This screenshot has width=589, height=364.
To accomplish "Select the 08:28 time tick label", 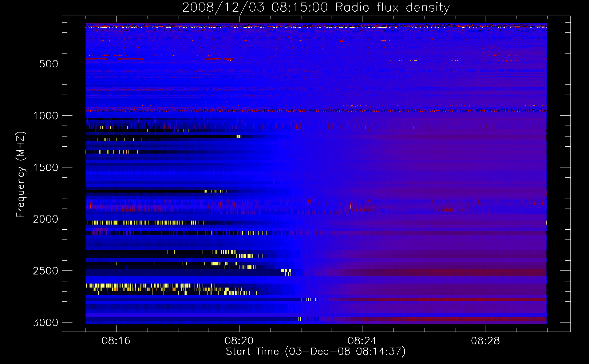I will (x=485, y=341).
